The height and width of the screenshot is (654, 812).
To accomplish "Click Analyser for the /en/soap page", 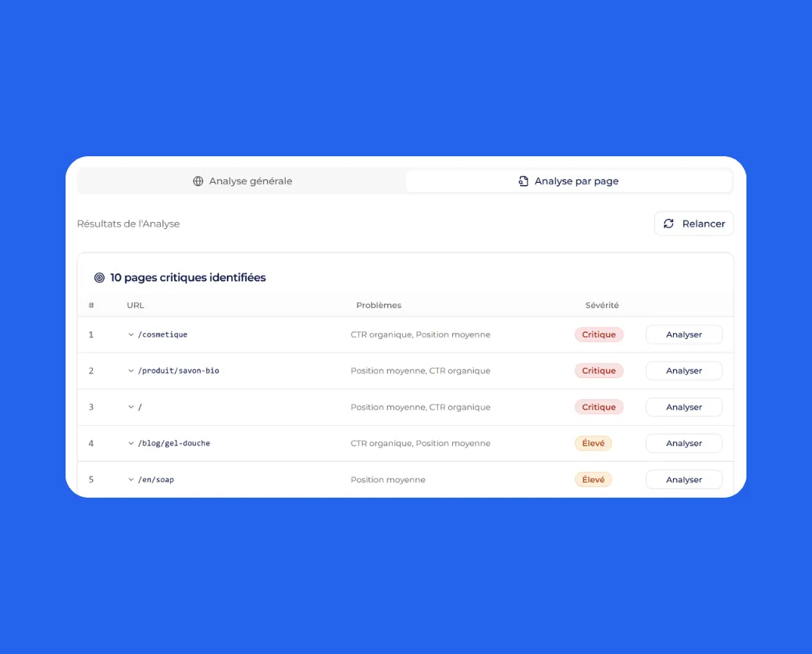I will 684,479.
